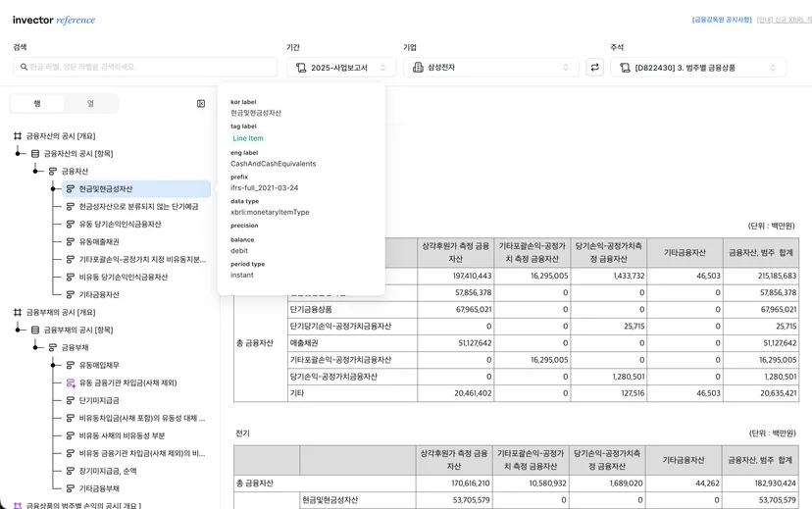Click table icon of 금융자산의 공시 [항목]
The image size is (812, 509).
pyautogui.click(x=35, y=154)
